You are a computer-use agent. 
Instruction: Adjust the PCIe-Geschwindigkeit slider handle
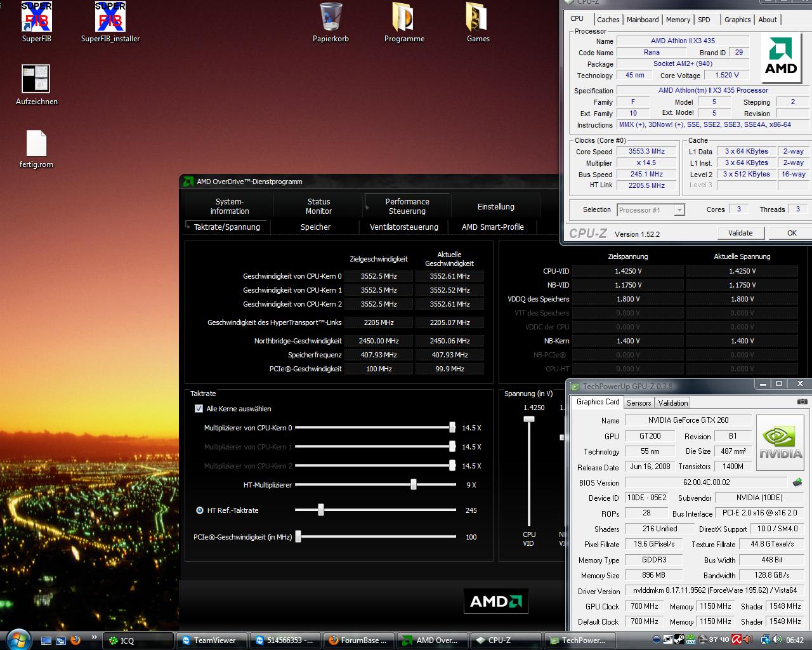(298, 536)
